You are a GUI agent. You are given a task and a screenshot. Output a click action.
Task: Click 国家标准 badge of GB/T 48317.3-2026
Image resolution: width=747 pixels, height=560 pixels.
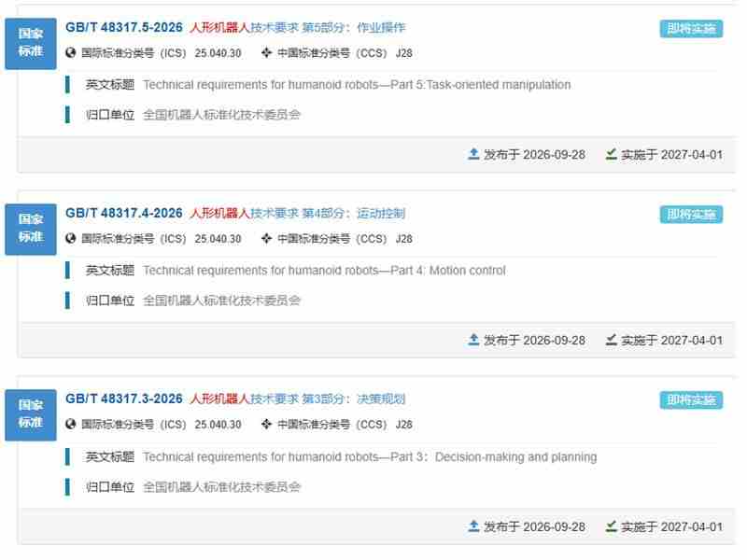pyautogui.click(x=31, y=414)
